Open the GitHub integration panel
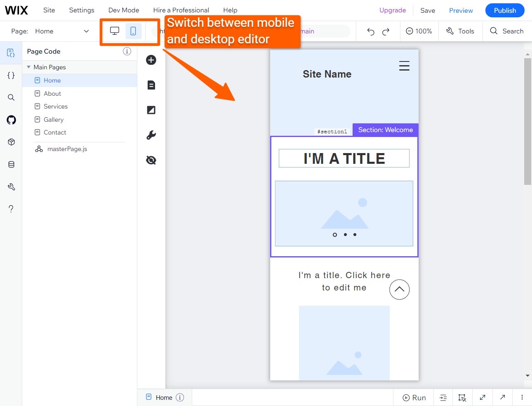 [x=11, y=120]
